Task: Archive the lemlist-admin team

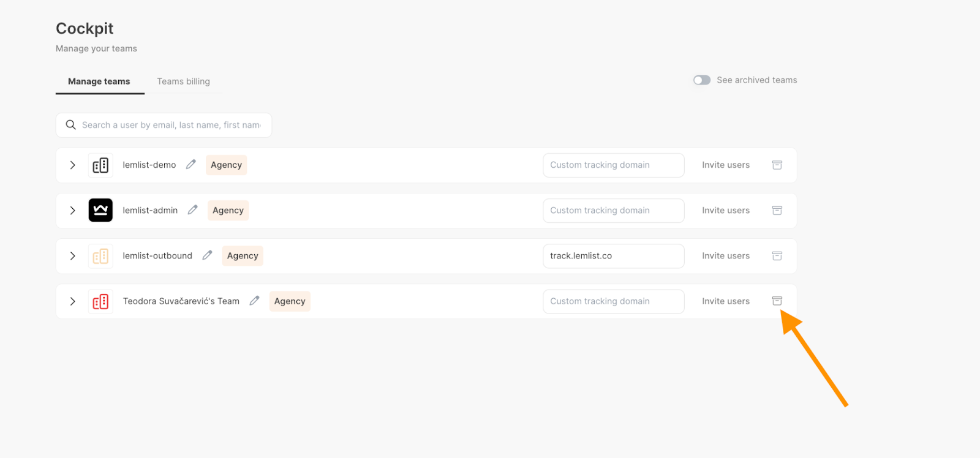Action: click(777, 210)
